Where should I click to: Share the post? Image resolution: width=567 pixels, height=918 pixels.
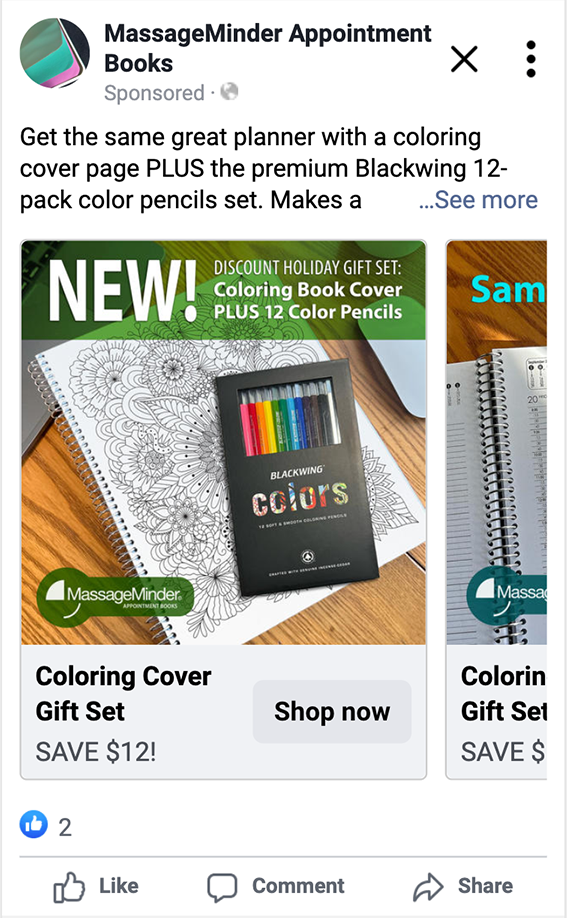(x=463, y=886)
